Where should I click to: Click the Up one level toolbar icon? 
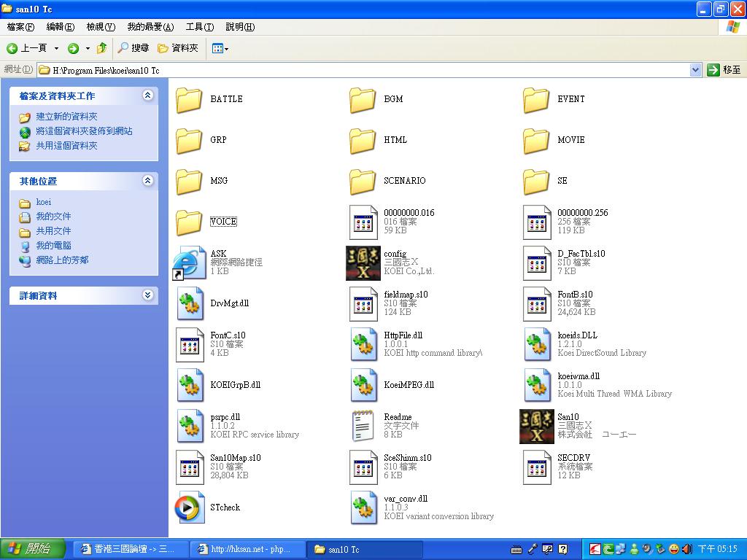[101, 48]
